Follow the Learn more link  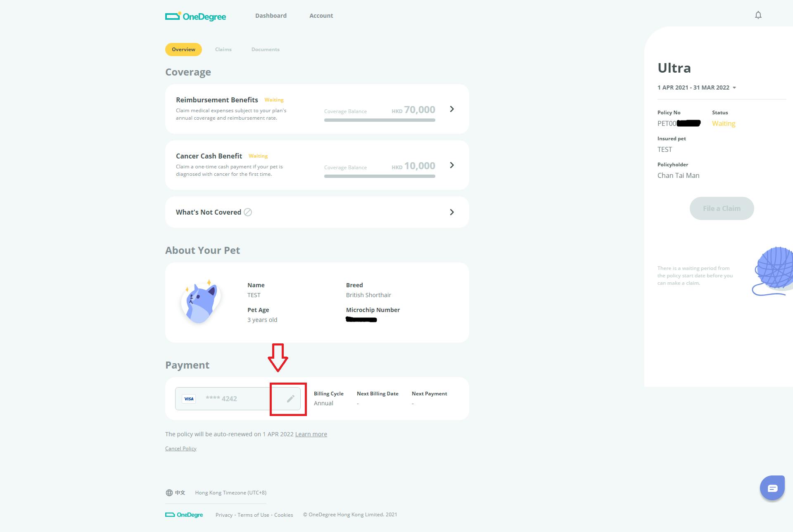311,434
